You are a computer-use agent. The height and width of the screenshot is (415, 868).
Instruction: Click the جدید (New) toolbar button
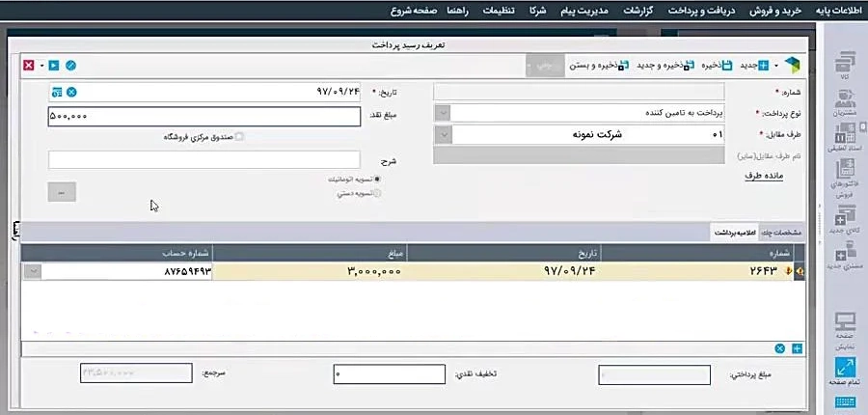click(755, 66)
